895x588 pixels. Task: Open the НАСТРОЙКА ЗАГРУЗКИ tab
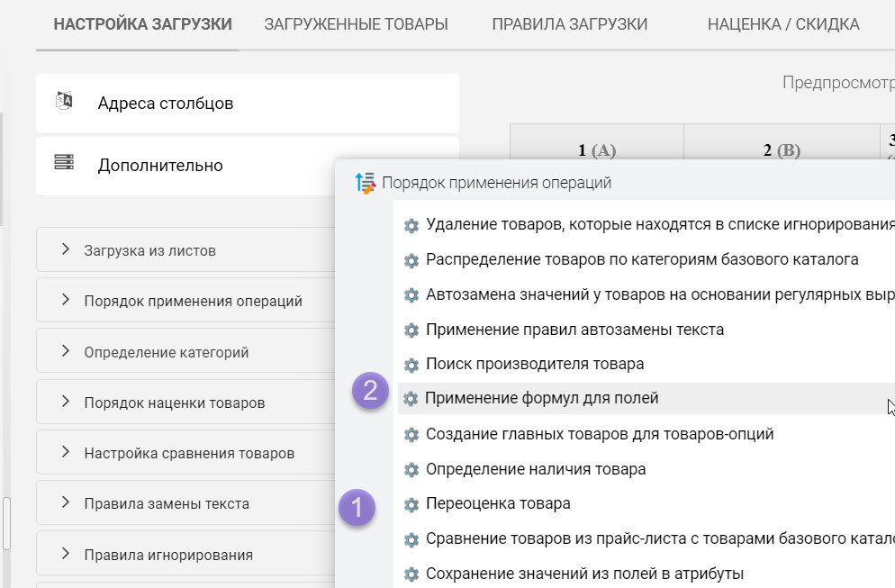coord(142,24)
